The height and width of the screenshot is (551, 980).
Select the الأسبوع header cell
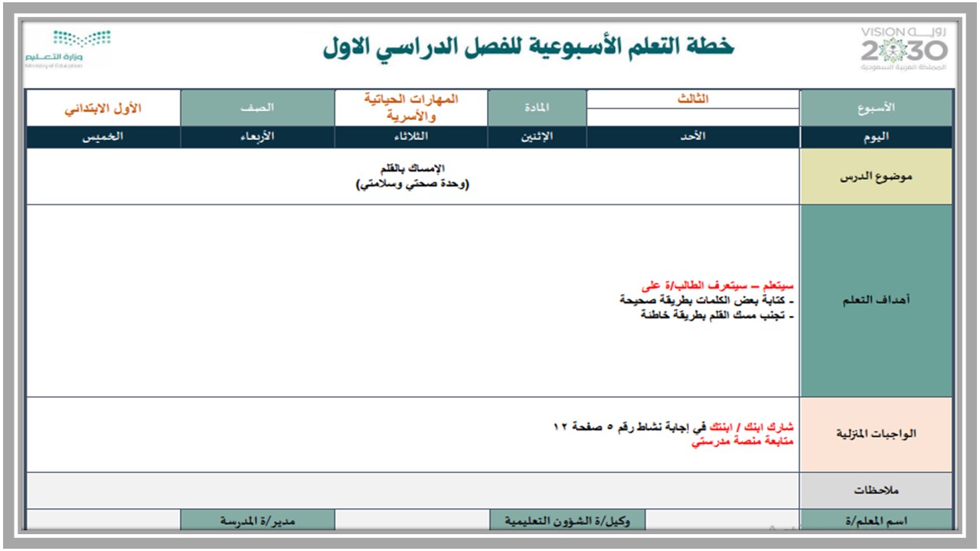[877, 108]
